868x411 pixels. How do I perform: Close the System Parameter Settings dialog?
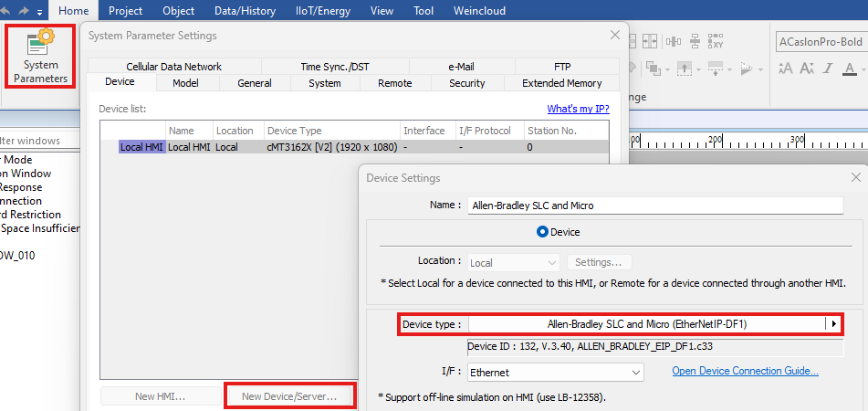click(615, 35)
